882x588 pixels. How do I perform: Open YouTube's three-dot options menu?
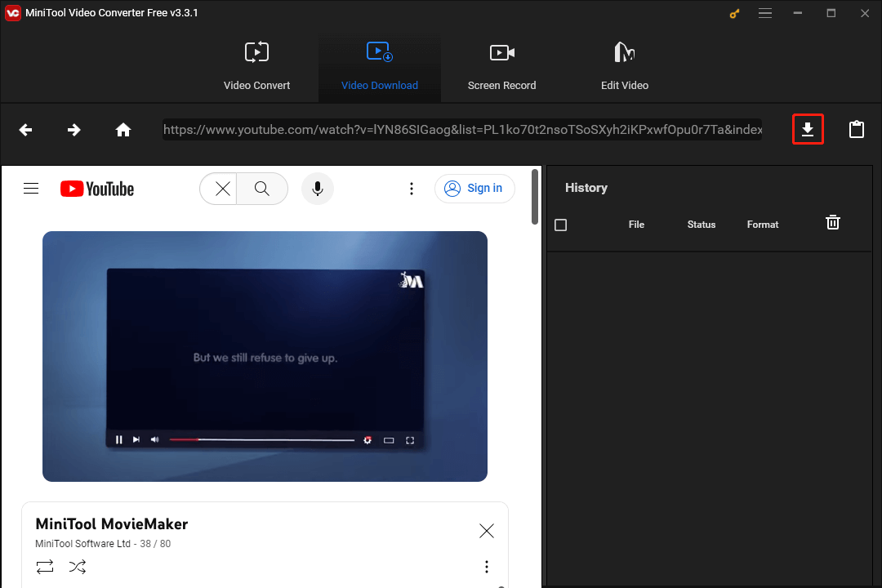tap(412, 189)
